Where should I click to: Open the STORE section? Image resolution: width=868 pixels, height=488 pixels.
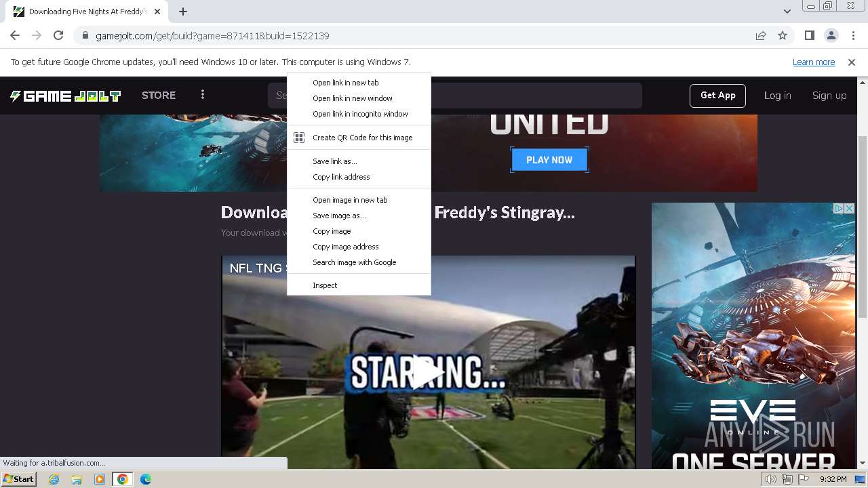click(x=159, y=96)
